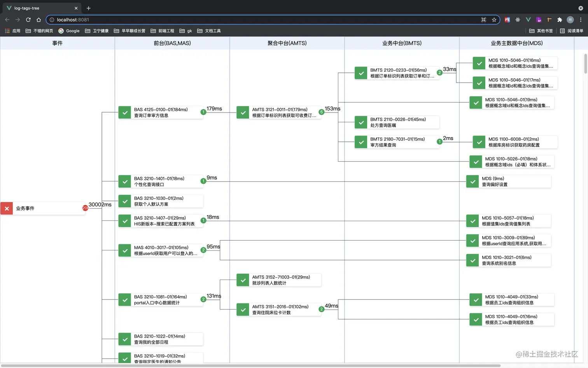Viewport: 588px width, 368px height.
Task: Click green check icon of MAS 4010-3017-01 node
Action: (x=125, y=250)
